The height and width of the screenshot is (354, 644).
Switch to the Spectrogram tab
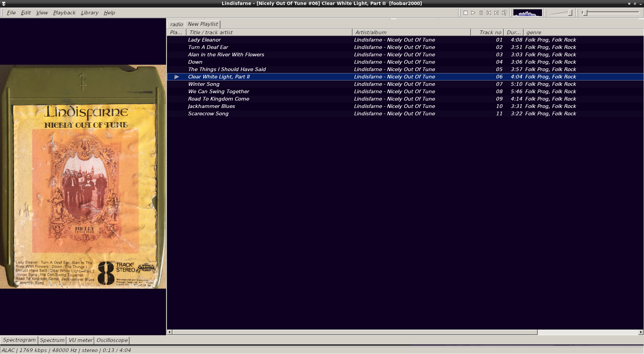(19, 340)
